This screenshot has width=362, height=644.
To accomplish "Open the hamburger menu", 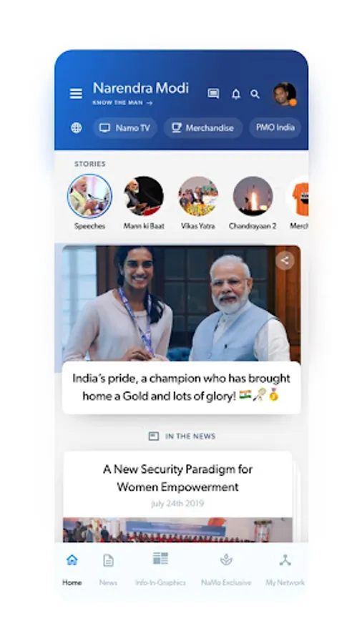I will 76,94.
